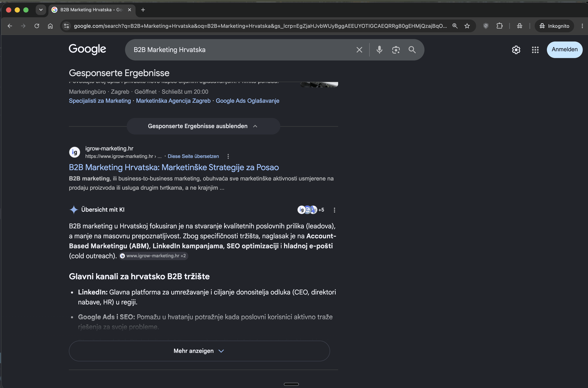Image resolution: width=588 pixels, height=388 pixels.
Task: Clear the search box text
Action: [360, 50]
